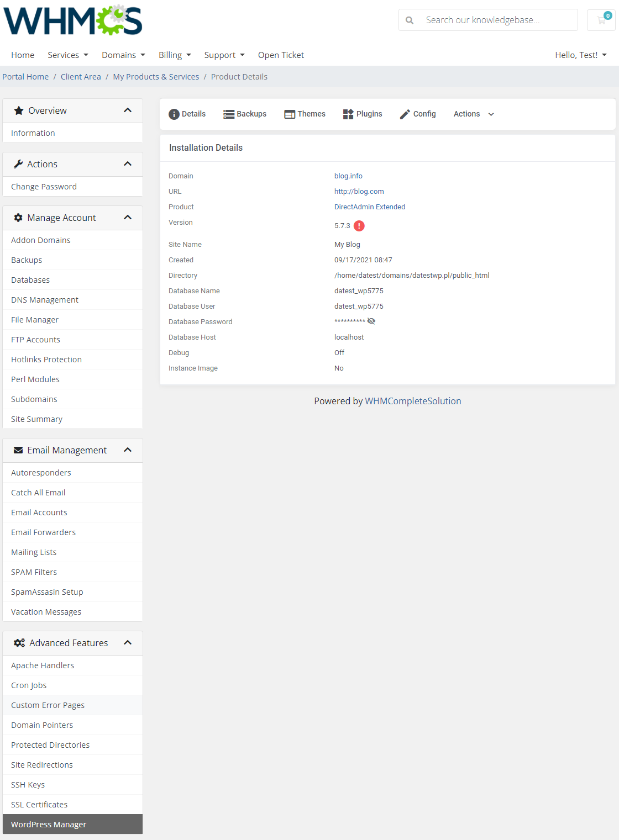
Task: Open Site Redirections in sidebar
Action: click(73, 765)
